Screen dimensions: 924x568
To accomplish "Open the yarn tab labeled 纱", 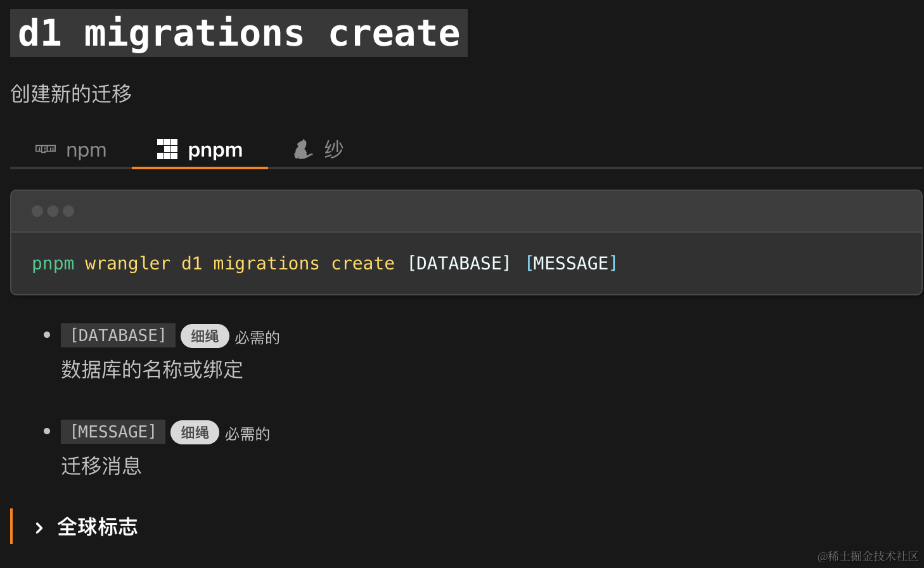I will (x=318, y=150).
